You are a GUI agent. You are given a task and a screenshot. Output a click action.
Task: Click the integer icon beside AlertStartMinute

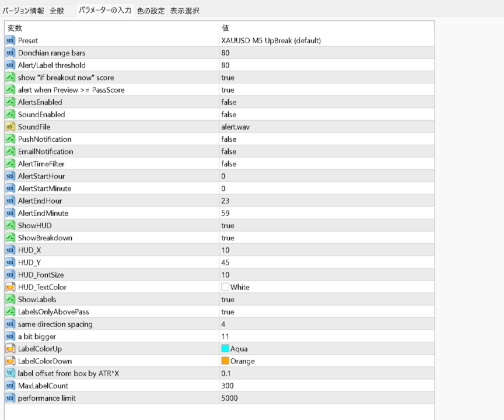(10, 188)
